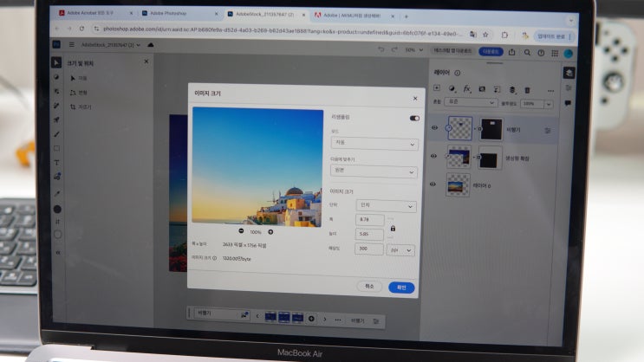Open the 단위 (unit) dropdown
This screenshot has height=362, width=644.
coord(386,205)
